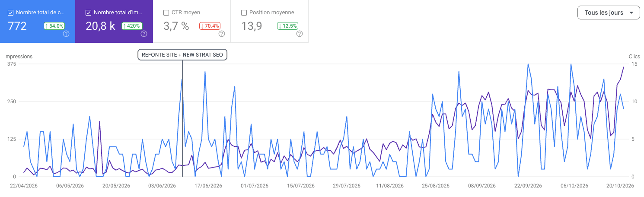Click the 20,8 k impressions value
Screen dimensions: 644x197
coord(100,26)
